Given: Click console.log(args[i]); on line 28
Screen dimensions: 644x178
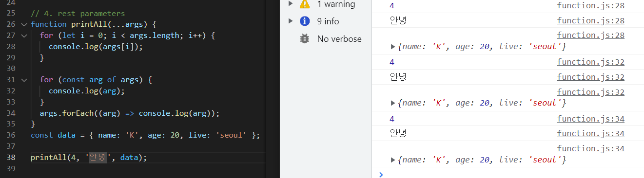Looking at the screenshot, I should 96,47.
